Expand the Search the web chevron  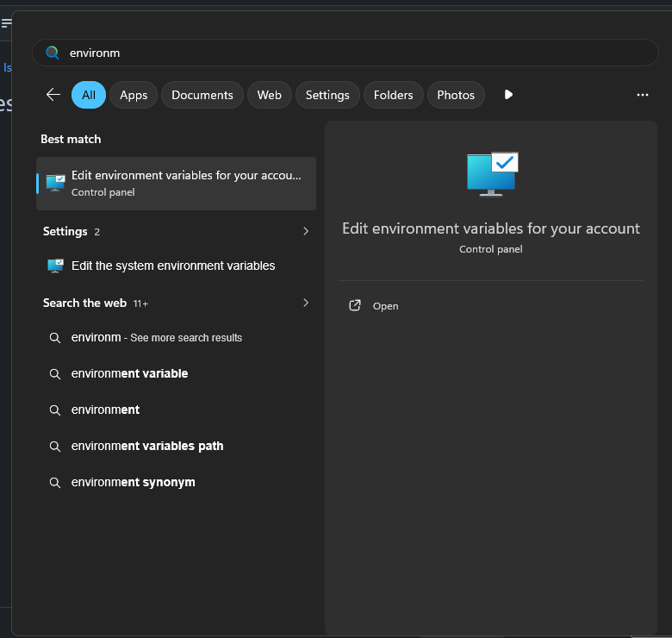click(x=306, y=303)
